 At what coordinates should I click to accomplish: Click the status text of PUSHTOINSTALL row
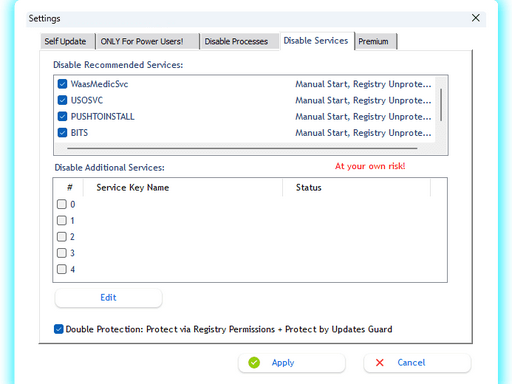pyautogui.click(x=363, y=117)
